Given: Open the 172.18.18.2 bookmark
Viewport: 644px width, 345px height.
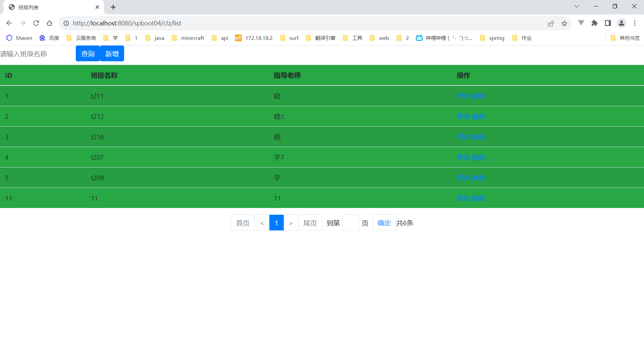Looking at the screenshot, I should (x=254, y=38).
